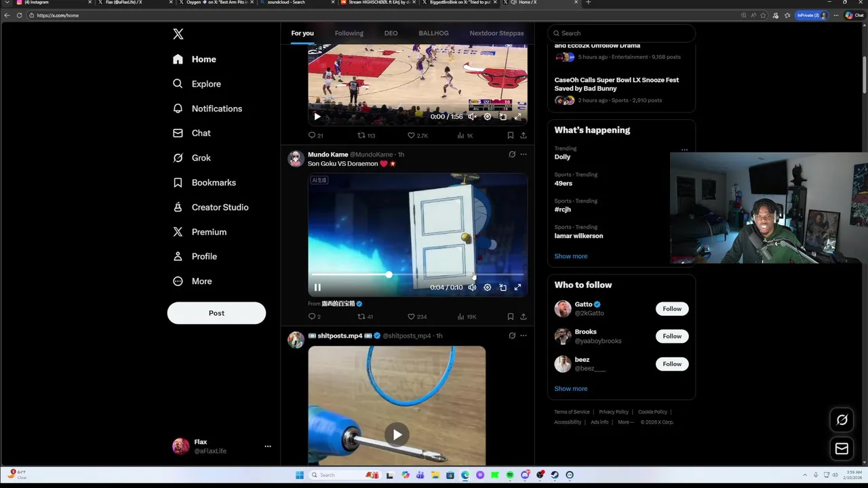The image size is (868, 488).
Task: Open Mundo Kame profile avatar
Action: pos(296,159)
